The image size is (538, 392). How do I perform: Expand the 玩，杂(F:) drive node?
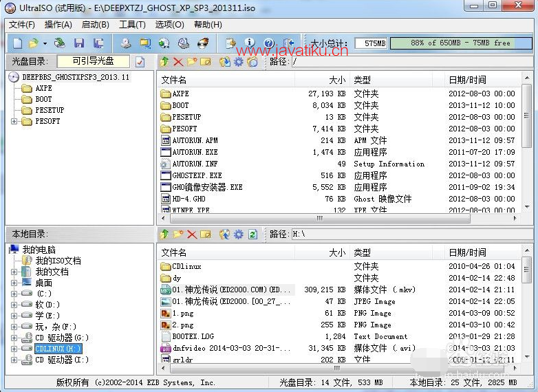tap(14, 327)
